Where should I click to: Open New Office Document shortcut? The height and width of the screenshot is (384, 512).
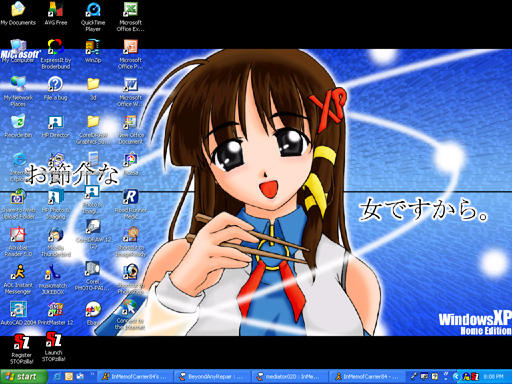(x=130, y=122)
